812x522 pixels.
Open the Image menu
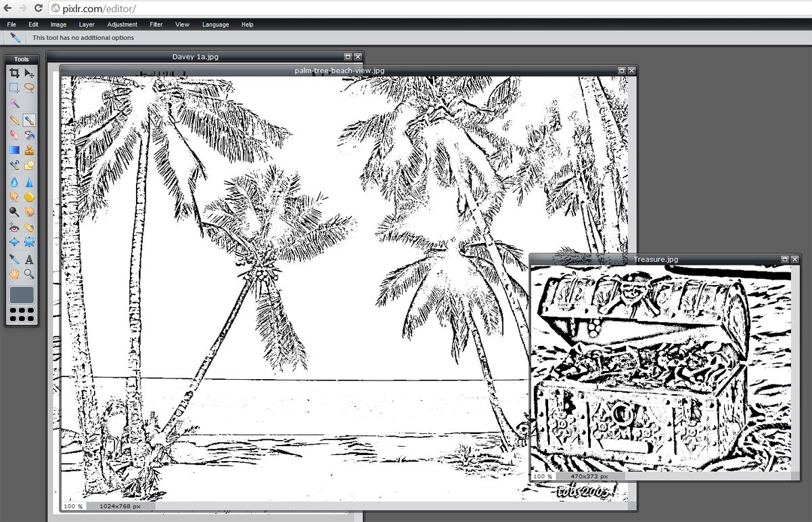(58, 24)
